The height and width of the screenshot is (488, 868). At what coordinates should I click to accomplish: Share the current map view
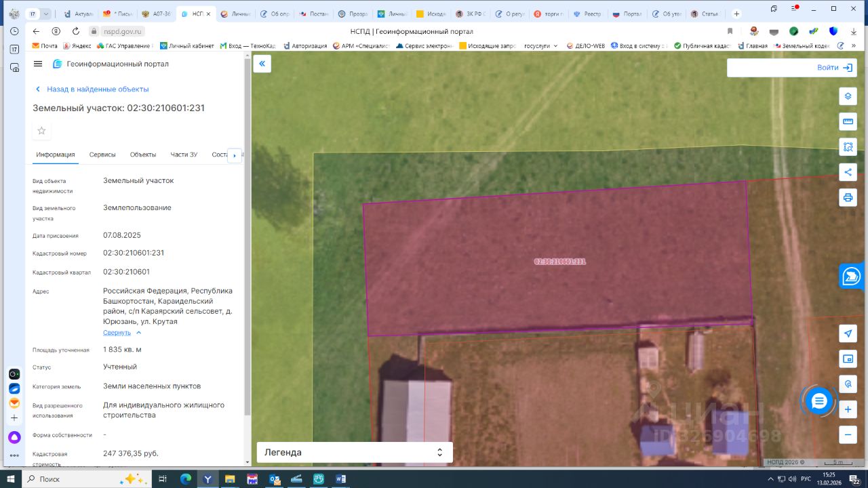pos(848,172)
